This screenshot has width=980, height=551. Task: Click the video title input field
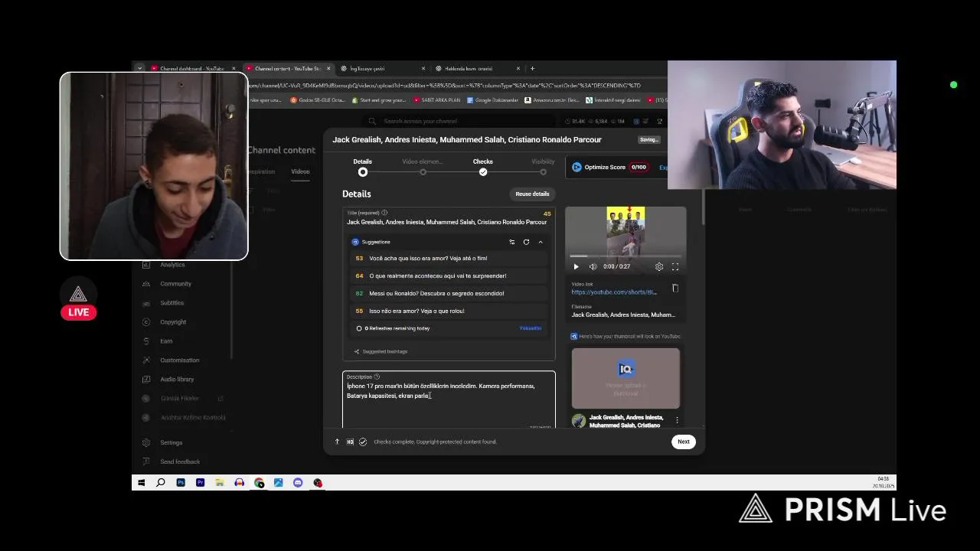point(447,222)
